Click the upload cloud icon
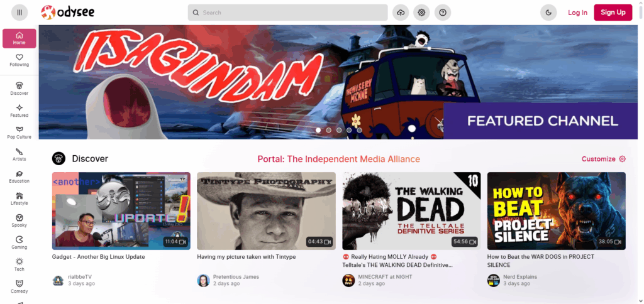The image size is (644, 304). 400,13
